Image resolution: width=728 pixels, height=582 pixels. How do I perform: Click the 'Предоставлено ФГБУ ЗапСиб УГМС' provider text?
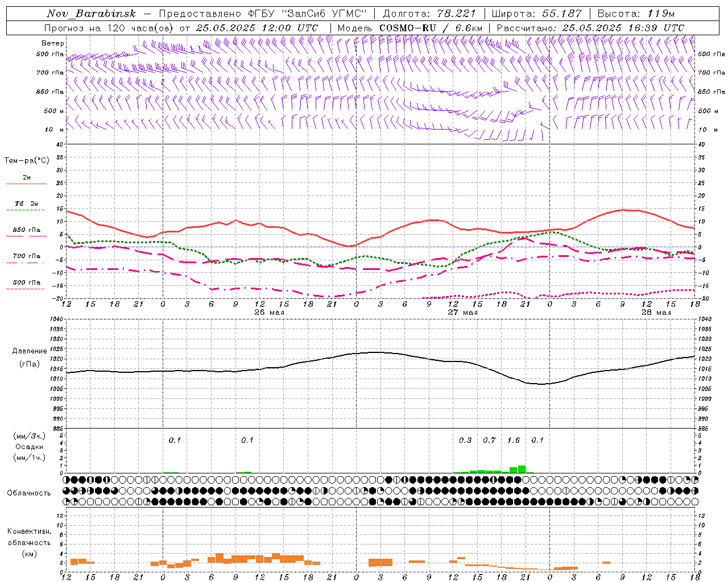[x=263, y=14]
